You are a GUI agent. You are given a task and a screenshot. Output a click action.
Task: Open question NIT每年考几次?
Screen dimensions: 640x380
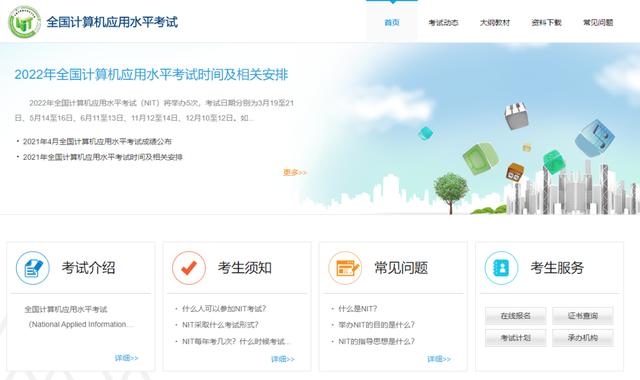point(236,341)
